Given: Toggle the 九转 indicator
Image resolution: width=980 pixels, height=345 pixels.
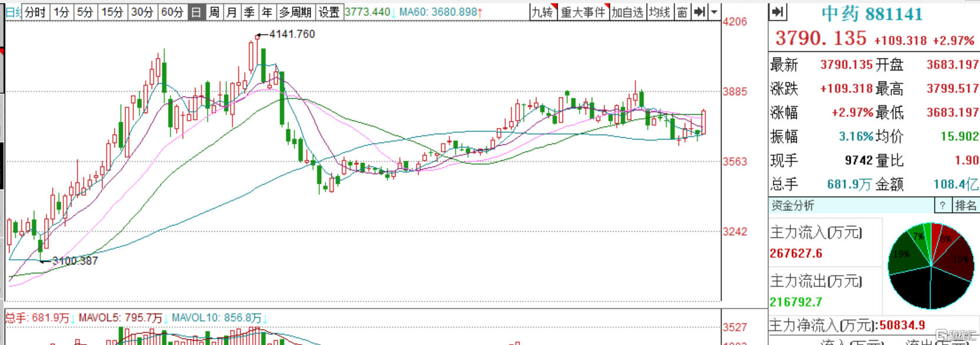Looking at the screenshot, I should pyautogui.click(x=543, y=12).
